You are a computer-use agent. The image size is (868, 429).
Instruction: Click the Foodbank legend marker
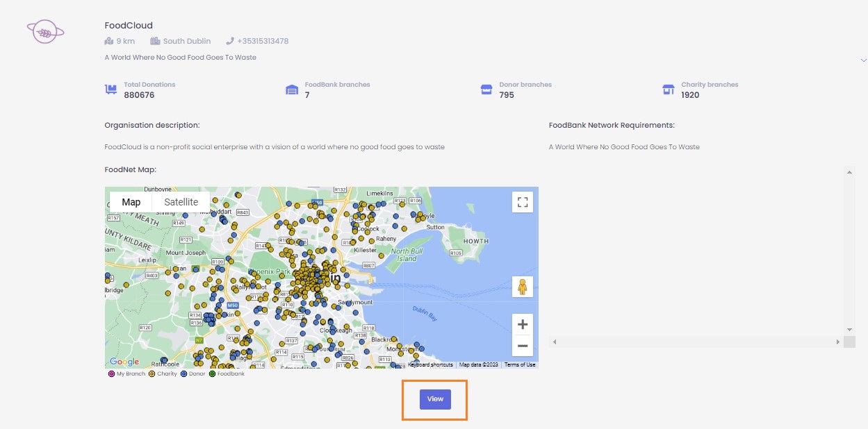(212, 374)
